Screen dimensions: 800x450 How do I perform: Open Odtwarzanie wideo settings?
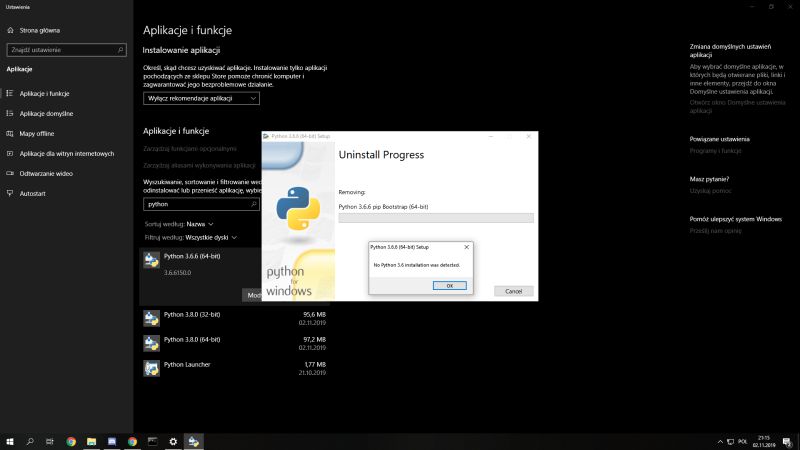point(46,173)
